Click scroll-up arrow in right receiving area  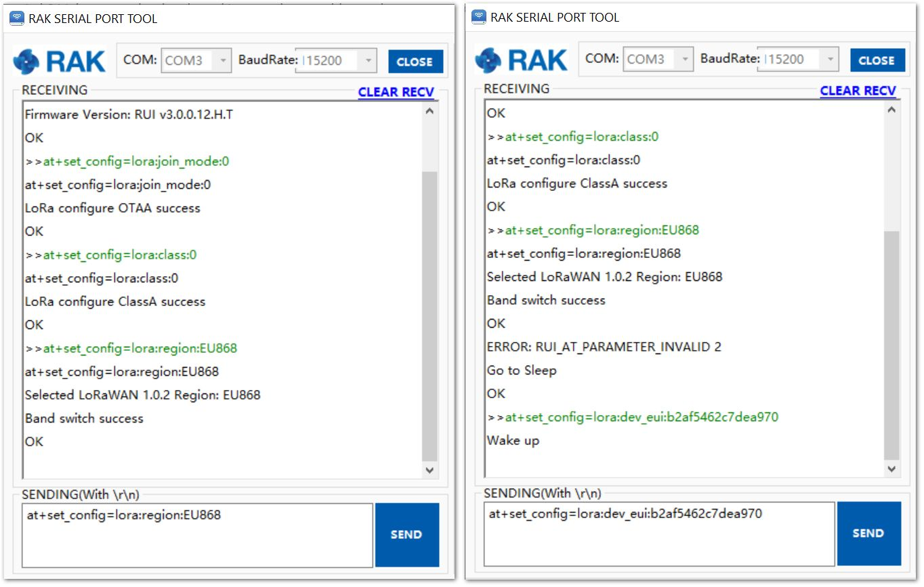pyautogui.click(x=891, y=110)
